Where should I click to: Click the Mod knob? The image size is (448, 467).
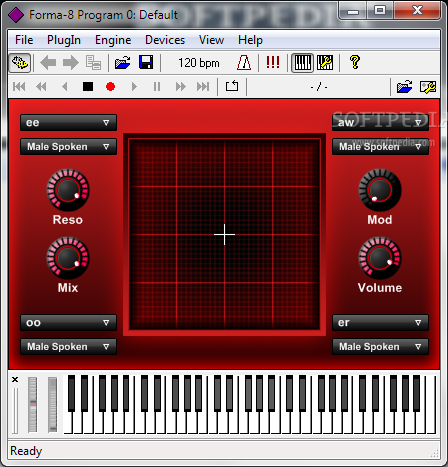pos(380,190)
